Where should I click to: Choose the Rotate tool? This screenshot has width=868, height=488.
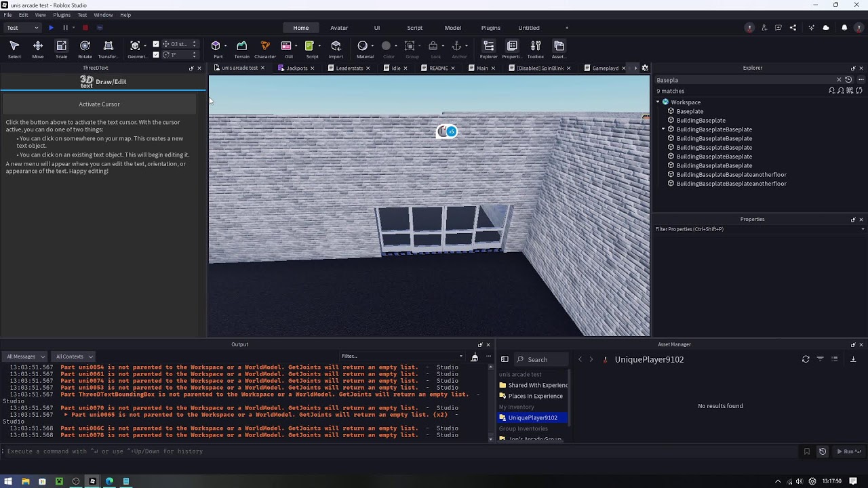(x=85, y=49)
